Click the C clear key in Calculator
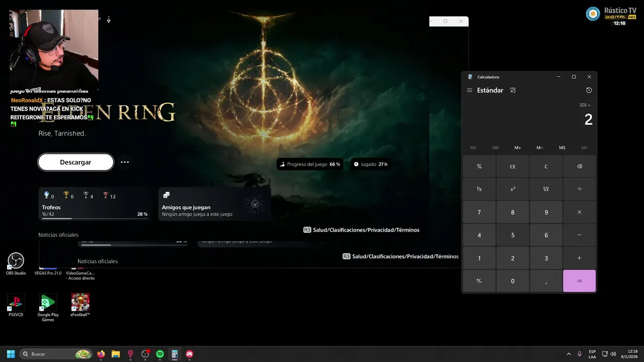 click(x=546, y=166)
